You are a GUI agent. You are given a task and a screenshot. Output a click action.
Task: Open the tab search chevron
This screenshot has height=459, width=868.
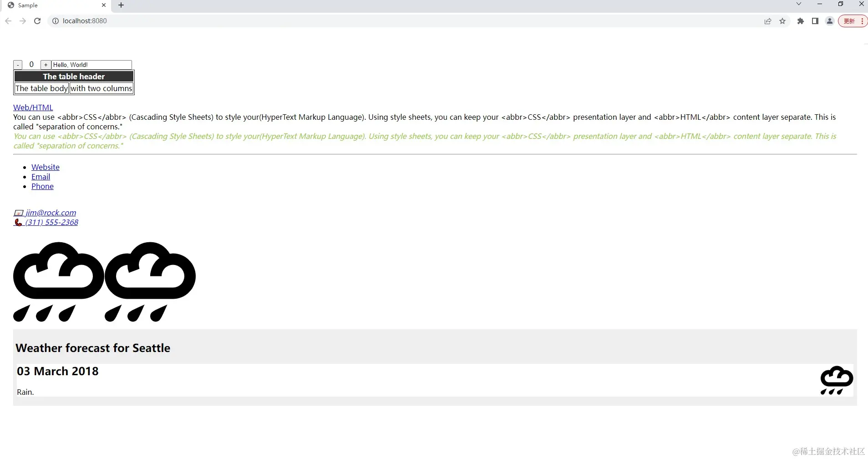click(x=799, y=4)
